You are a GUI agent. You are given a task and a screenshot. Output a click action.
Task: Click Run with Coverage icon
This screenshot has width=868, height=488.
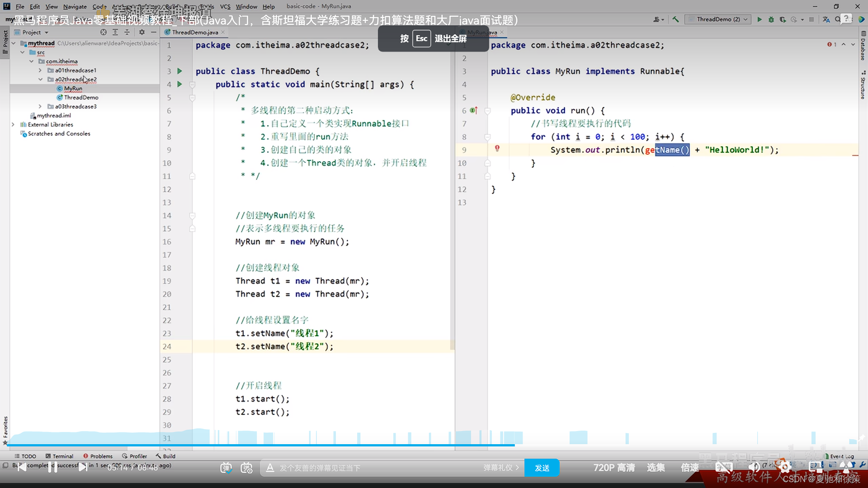(783, 19)
